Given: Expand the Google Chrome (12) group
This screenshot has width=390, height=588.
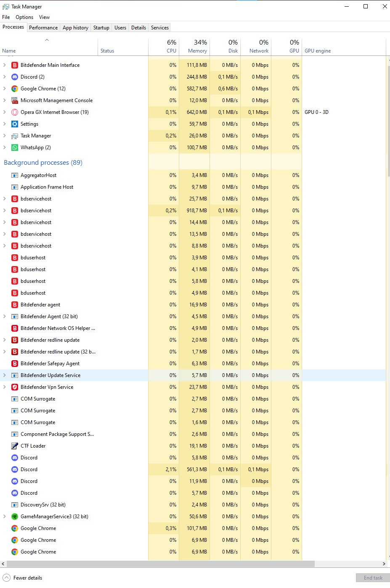Looking at the screenshot, I should tap(5, 89).
